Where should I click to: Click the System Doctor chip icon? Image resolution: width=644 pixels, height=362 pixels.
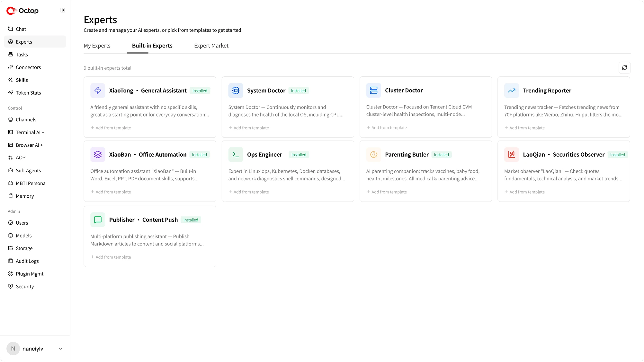pos(236,90)
